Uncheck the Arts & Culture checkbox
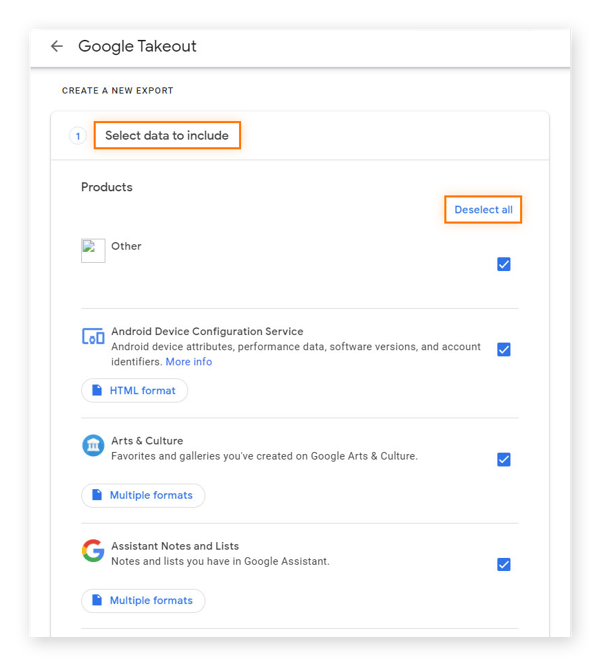The image size is (600, 668). (x=504, y=460)
